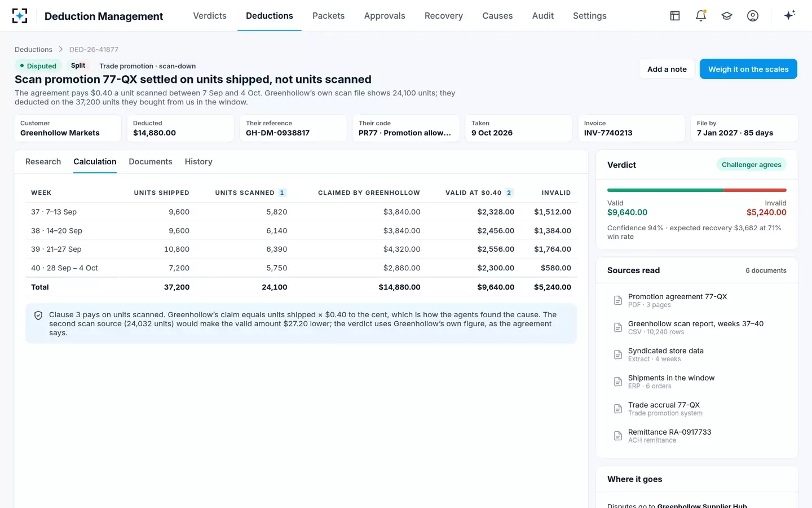The height and width of the screenshot is (508, 812).
Task: Click the invalid total $5,240.00 in the table
Action: pos(553,287)
